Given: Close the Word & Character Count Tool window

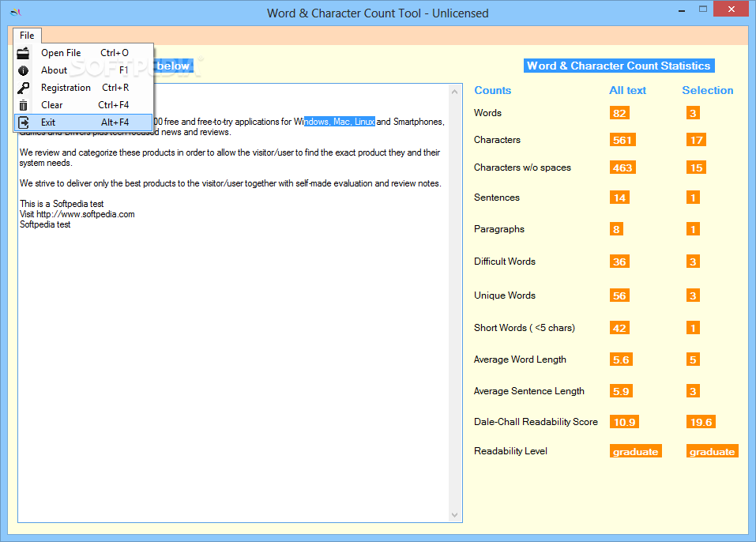Looking at the screenshot, I should pyautogui.click(x=731, y=9).
